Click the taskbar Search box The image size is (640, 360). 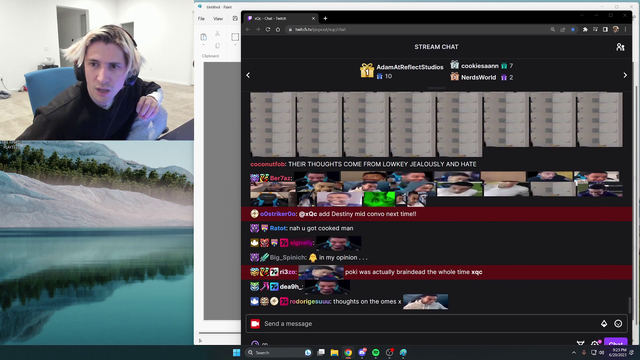click(x=279, y=353)
